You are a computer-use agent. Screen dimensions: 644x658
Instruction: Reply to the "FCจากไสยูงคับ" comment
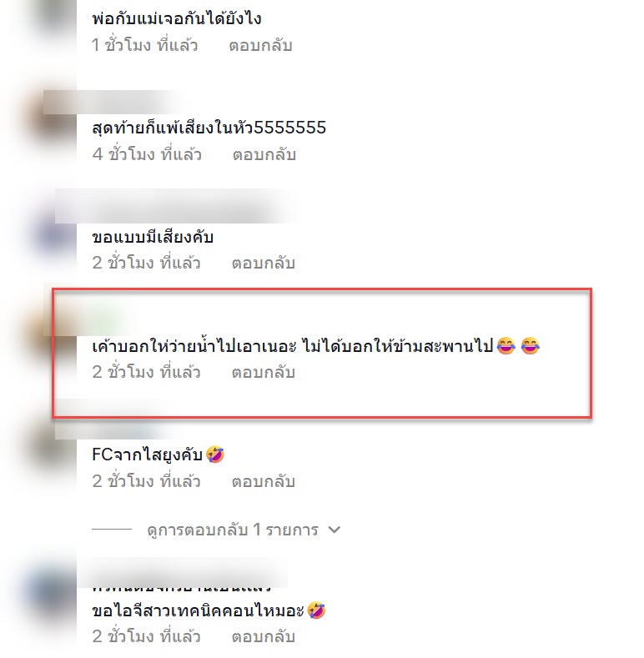point(264,481)
